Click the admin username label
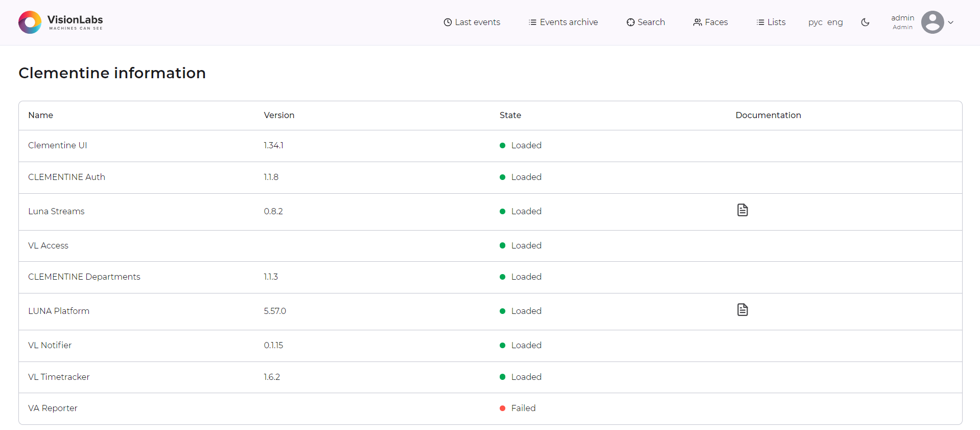The height and width of the screenshot is (430, 980). point(903,18)
